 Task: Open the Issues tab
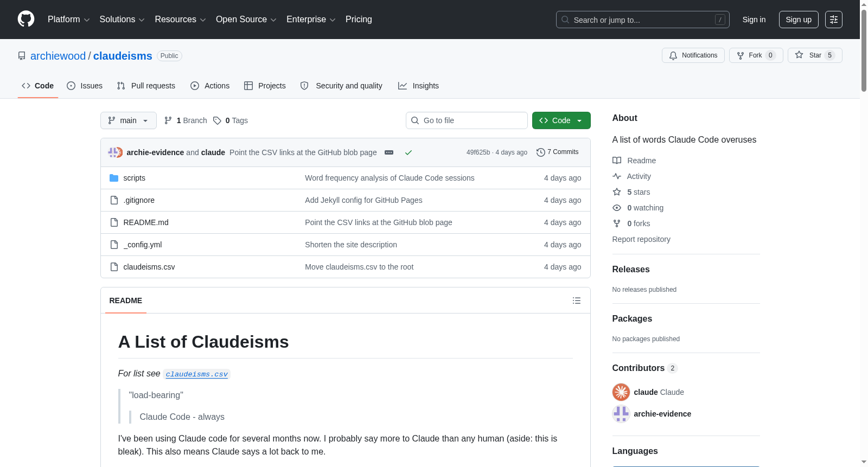pos(85,86)
